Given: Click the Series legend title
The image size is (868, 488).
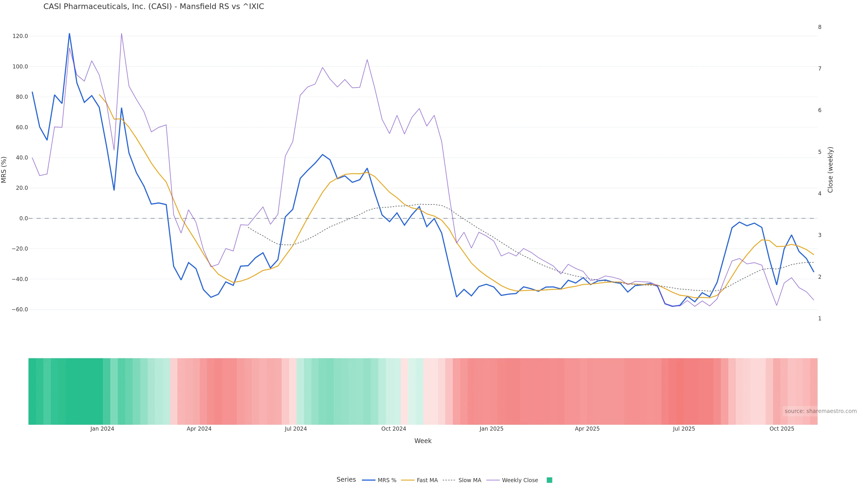Looking at the screenshot, I should tap(346, 480).
